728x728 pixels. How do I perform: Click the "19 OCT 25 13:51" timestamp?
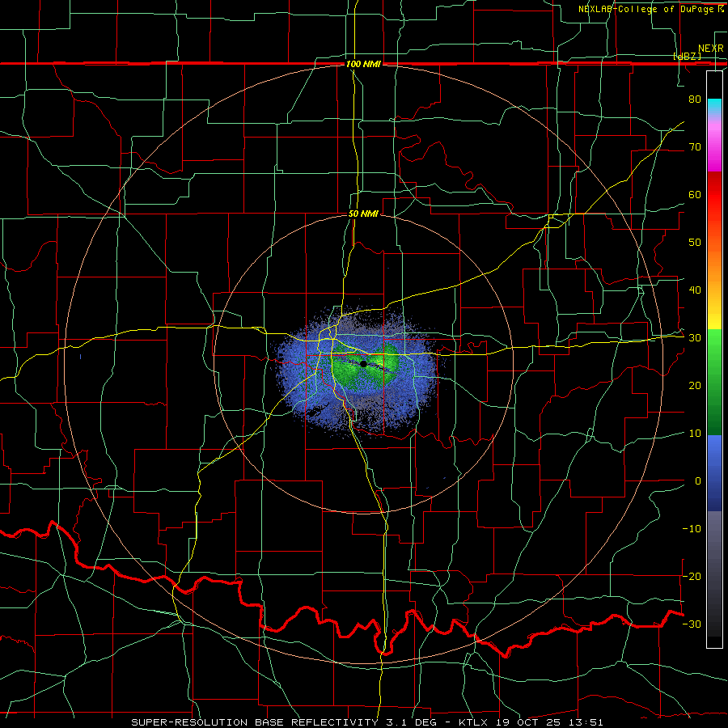tap(552, 722)
